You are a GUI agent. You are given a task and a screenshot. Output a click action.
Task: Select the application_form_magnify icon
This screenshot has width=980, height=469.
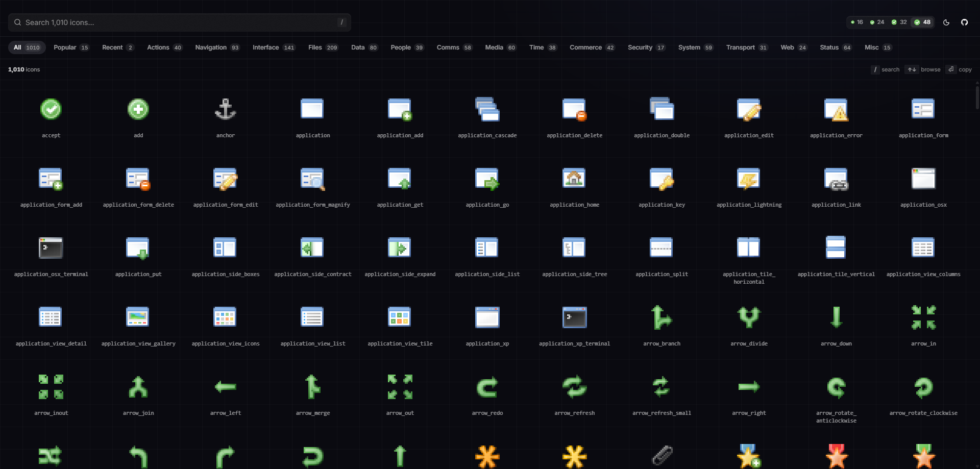point(313,179)
